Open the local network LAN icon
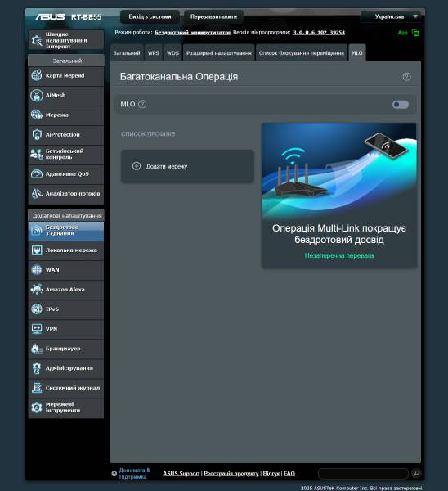This screenshot has width=448, height=491. (x=37, y=250)
